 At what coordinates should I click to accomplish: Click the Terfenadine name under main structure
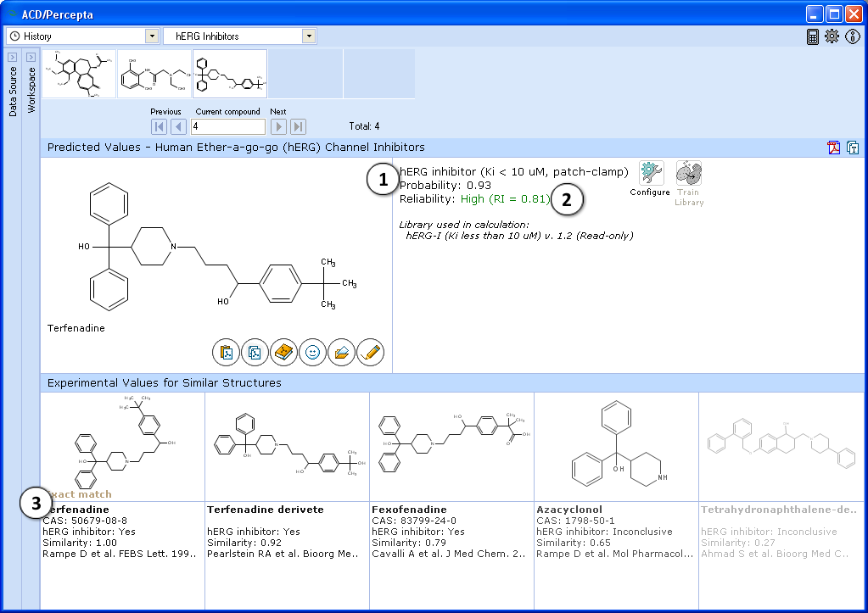[x=76, y=328]
